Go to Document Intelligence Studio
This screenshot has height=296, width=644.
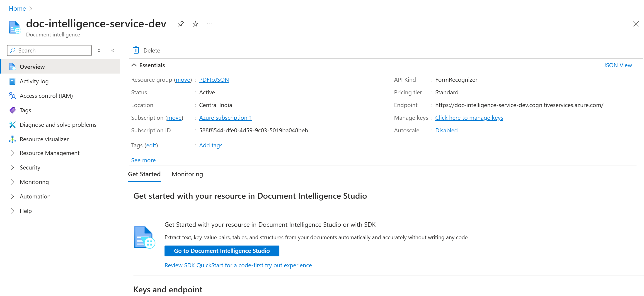pos(222,251)
